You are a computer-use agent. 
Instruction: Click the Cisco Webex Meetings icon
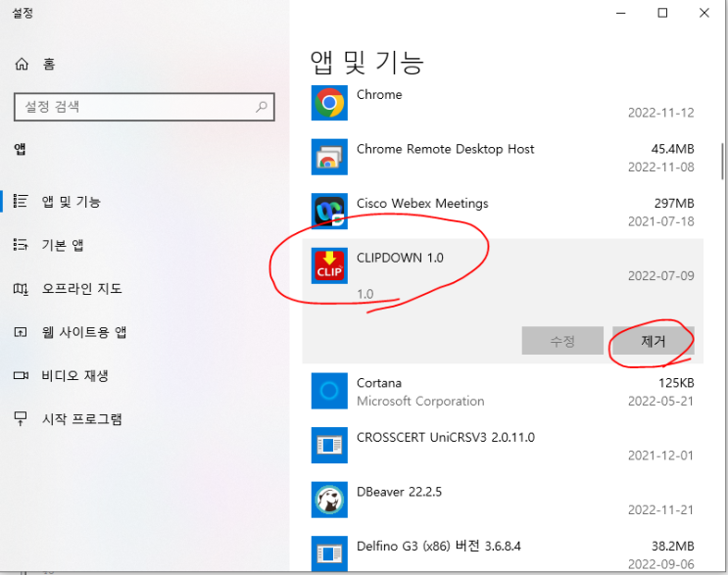pyautogui.click(x=329, y=212)
